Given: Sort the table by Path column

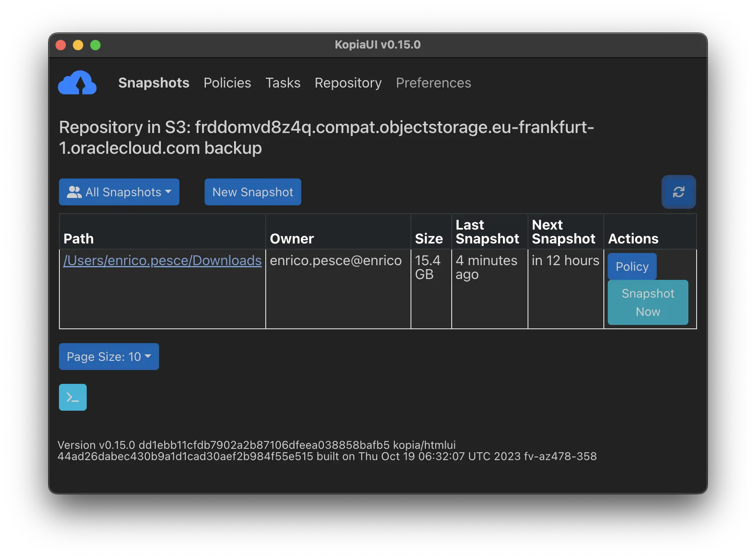Looking at the screenshot, I should coord(78,239).
